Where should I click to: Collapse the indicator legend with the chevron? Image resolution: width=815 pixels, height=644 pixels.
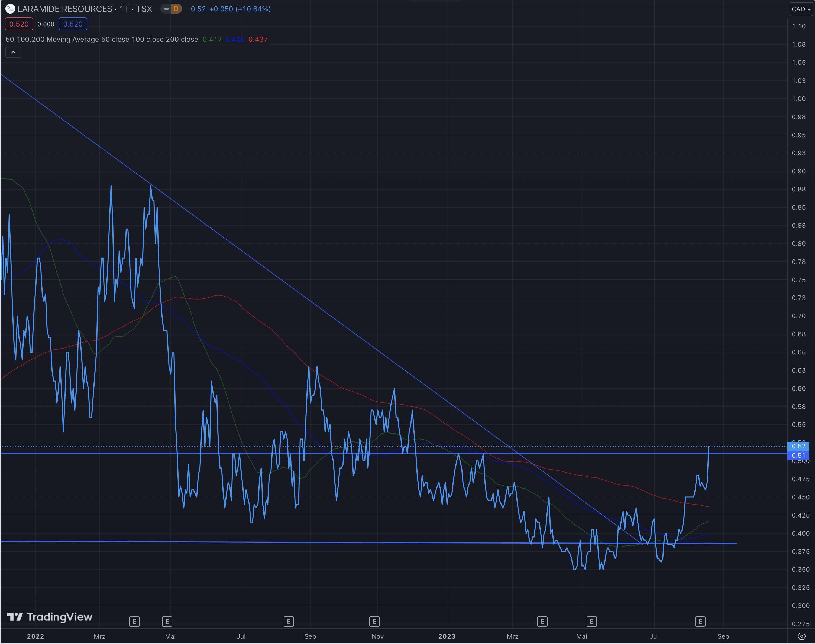click(13, 53)
